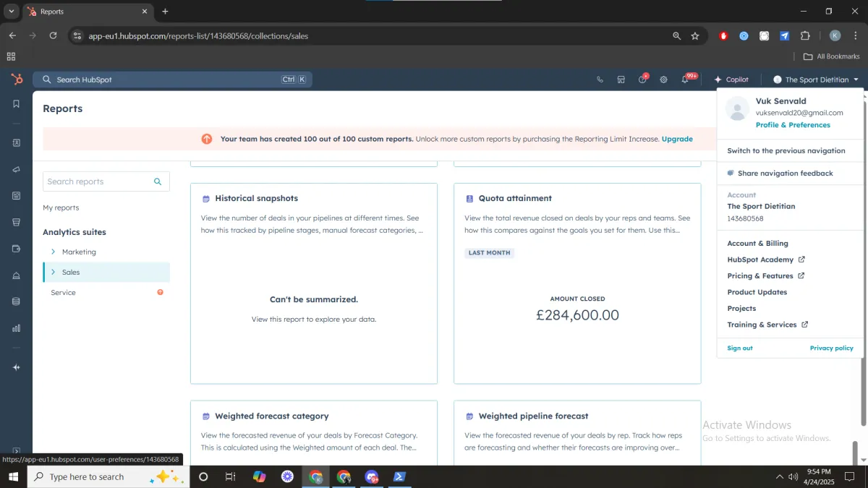Open the Historical snapshots report title
Viewport: 868px width, 488px height.
point(256,198)
